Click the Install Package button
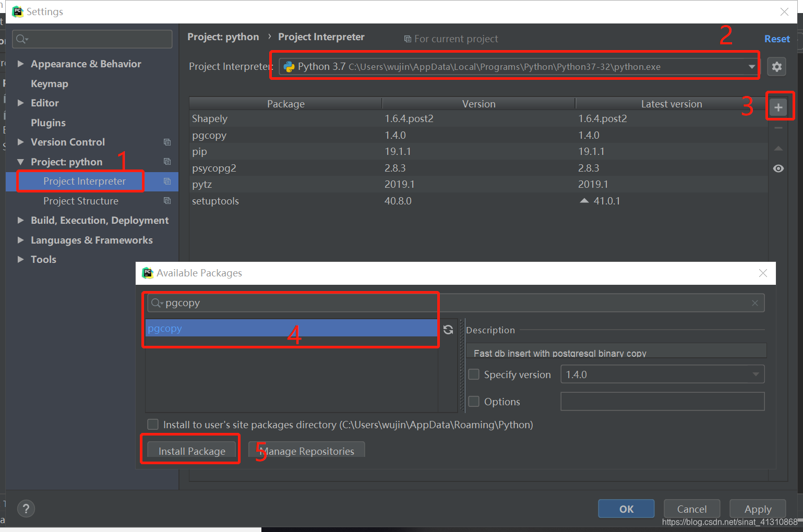This screenshot has height=532, width=803. (191, 451)
